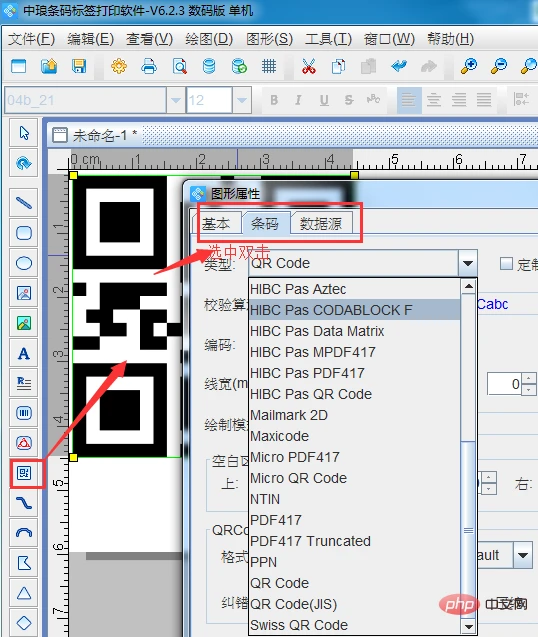The height and width of the screenshot is (637, 538).
Task: Select the QR code 2D barcode tool
Action: tap(24, 473)
